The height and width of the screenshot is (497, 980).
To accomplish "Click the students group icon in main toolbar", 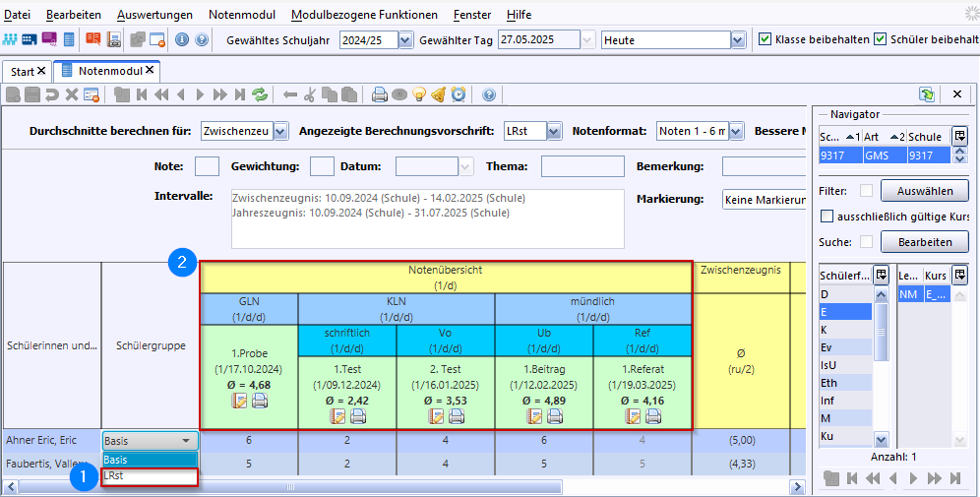I will click(x=11, y=39).
